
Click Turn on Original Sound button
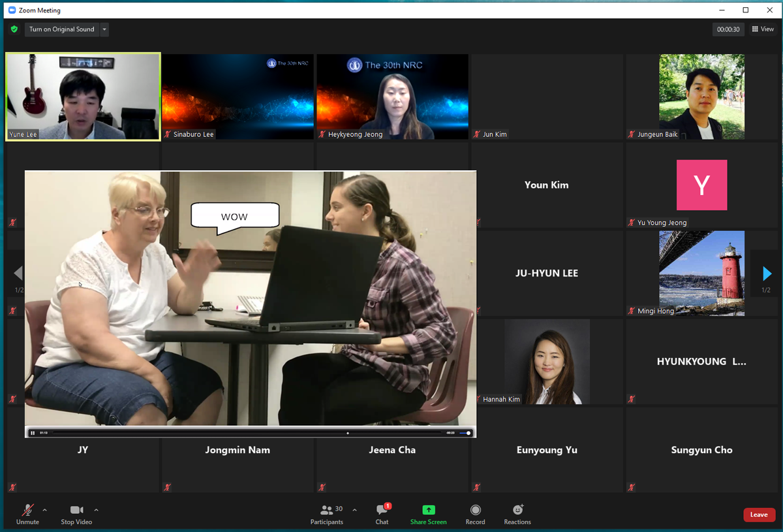(x=62, y=29)
